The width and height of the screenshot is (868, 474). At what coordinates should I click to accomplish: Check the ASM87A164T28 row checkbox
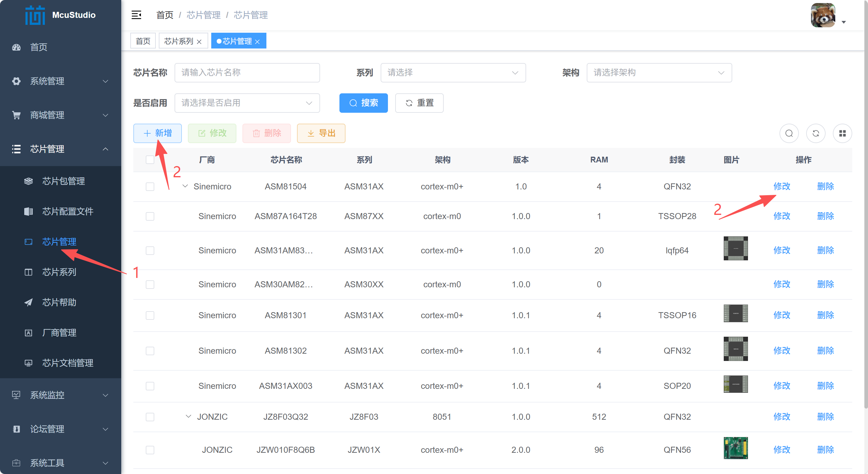[x=150, y=216]
